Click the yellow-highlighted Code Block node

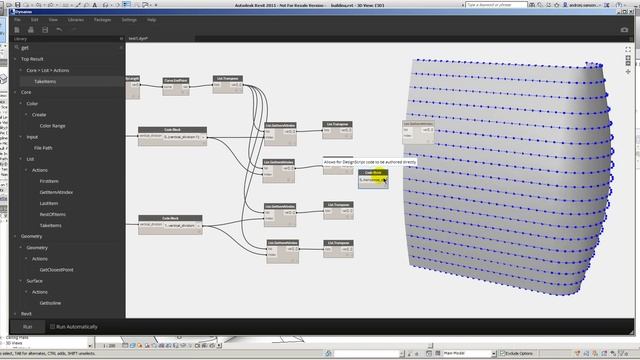pyautogui.click(x=373, y=179)
